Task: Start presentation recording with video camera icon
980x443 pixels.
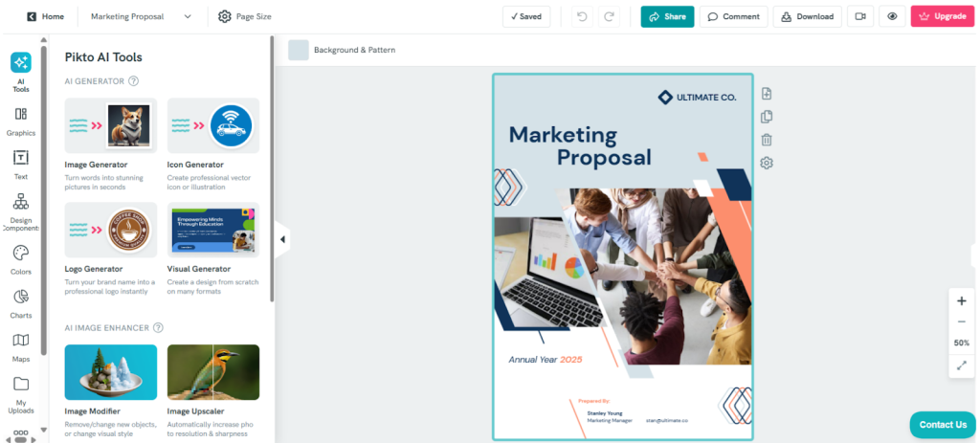Action: tap(860, 17)
